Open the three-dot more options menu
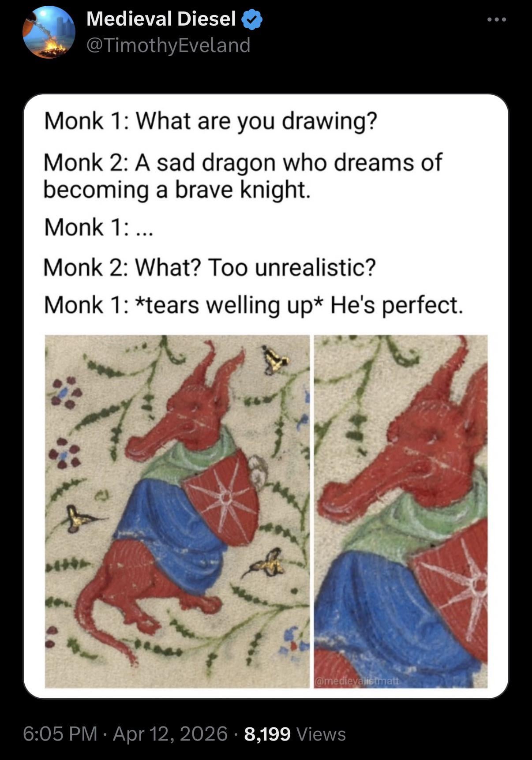This screenshot has width=532, height=760. [x=497, y=20]
